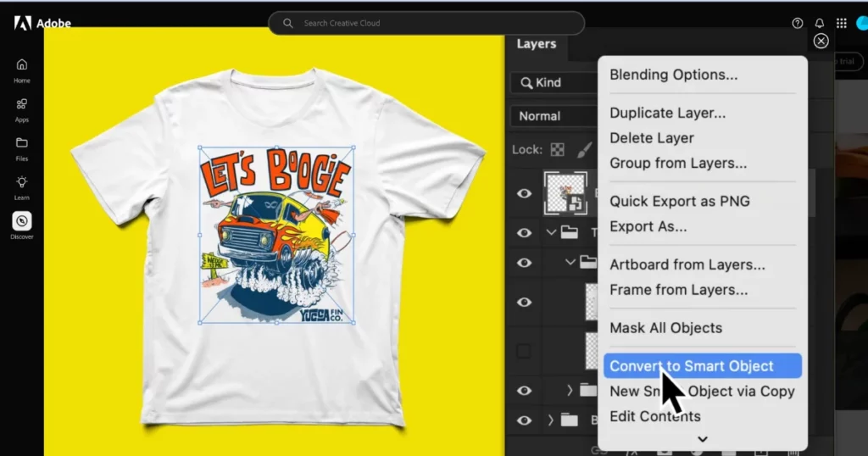Open the Apps section in the sidebar
The height and width of the screenshot is (456, 868).
[x=21, y=110]
